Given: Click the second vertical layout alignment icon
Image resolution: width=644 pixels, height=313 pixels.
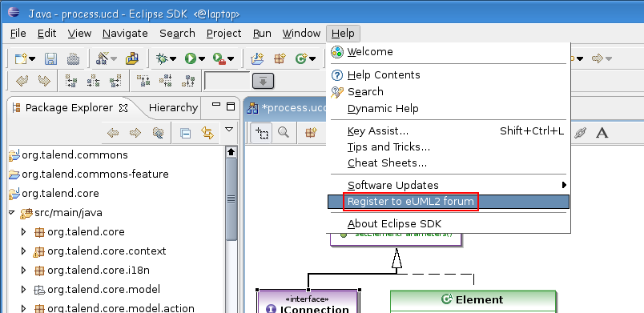Looking at the screenshot, I should (166, 81).
